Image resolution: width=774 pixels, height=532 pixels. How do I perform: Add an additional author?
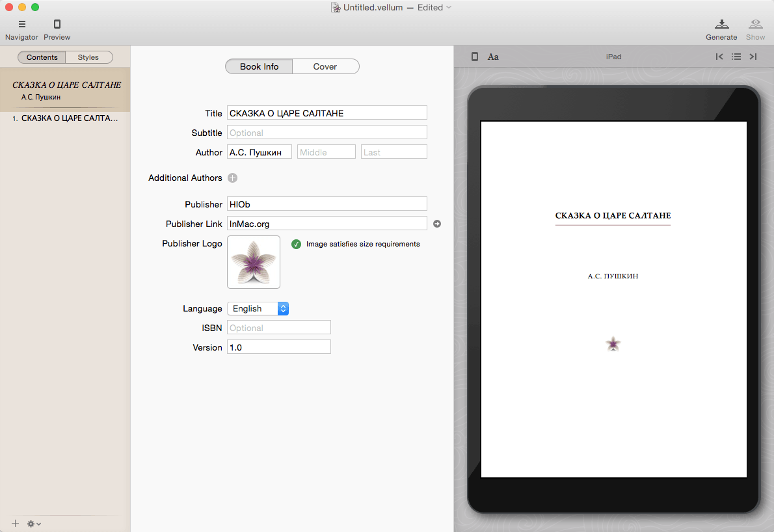(x=232, y=178)
